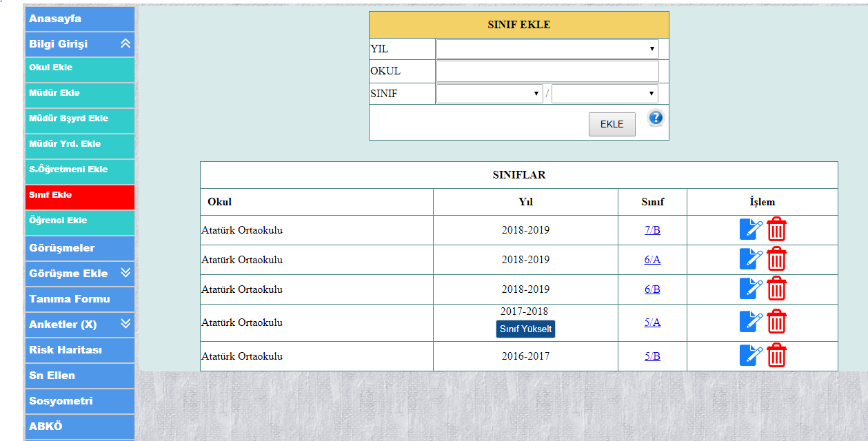
Task: Edit the 5/A class entry
Action: 751,322
